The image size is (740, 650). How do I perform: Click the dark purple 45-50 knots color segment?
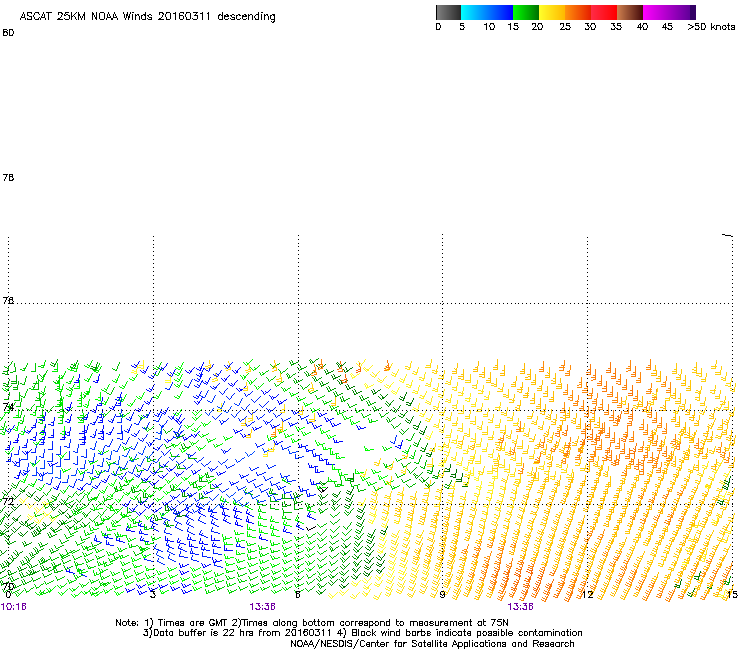coord(682,12)
